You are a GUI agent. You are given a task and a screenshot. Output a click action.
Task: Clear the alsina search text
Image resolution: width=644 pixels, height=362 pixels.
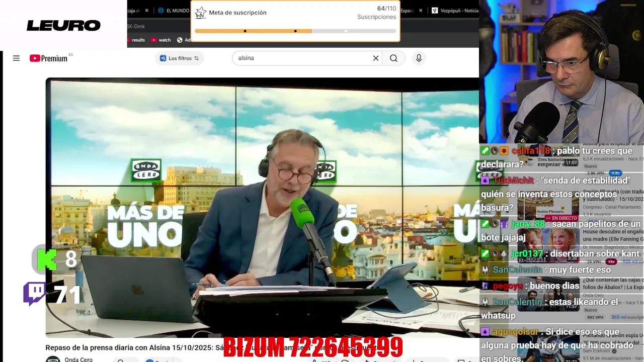375,58
